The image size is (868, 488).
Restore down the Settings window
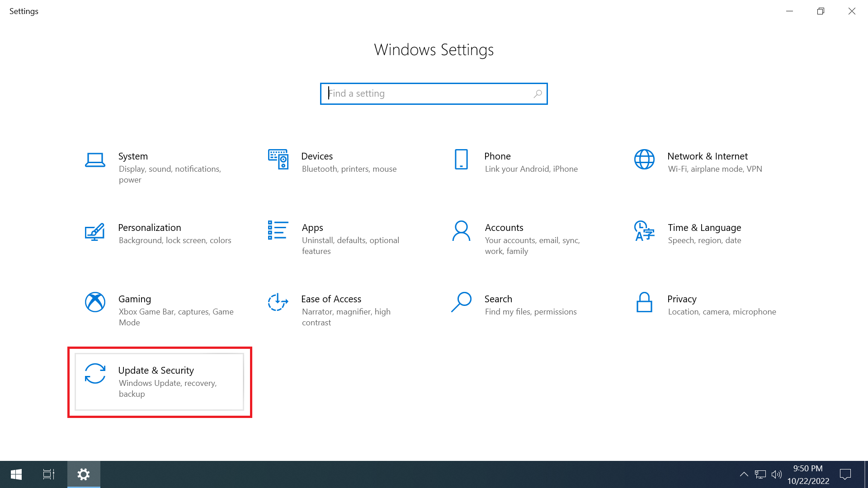point(821,11)
